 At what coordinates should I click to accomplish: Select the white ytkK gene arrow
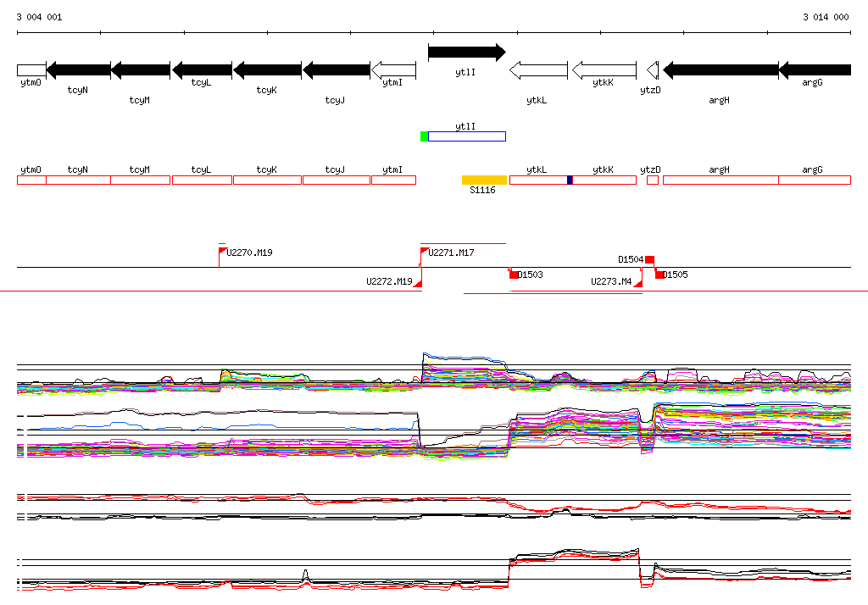click(604, 69)
